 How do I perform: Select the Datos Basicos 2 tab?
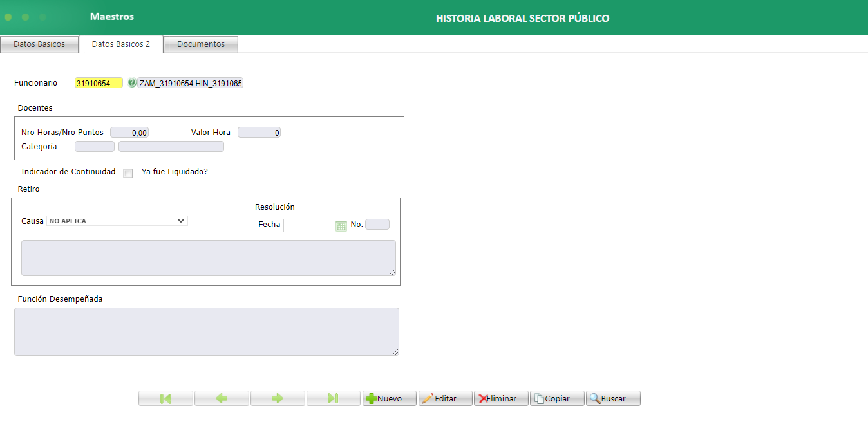pyautogui.click(x=121, y=44)
